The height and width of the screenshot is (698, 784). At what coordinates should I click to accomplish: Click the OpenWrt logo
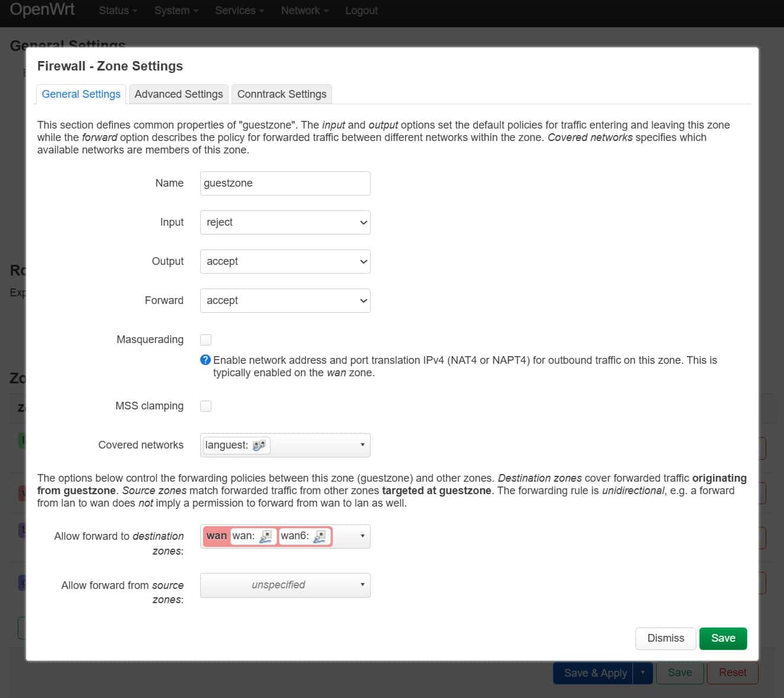click(42, 10)
